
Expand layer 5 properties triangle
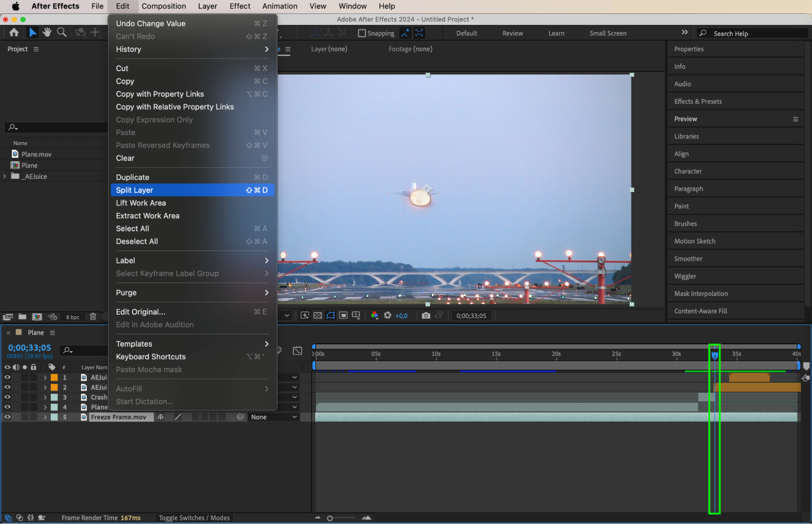pos(45,417)
